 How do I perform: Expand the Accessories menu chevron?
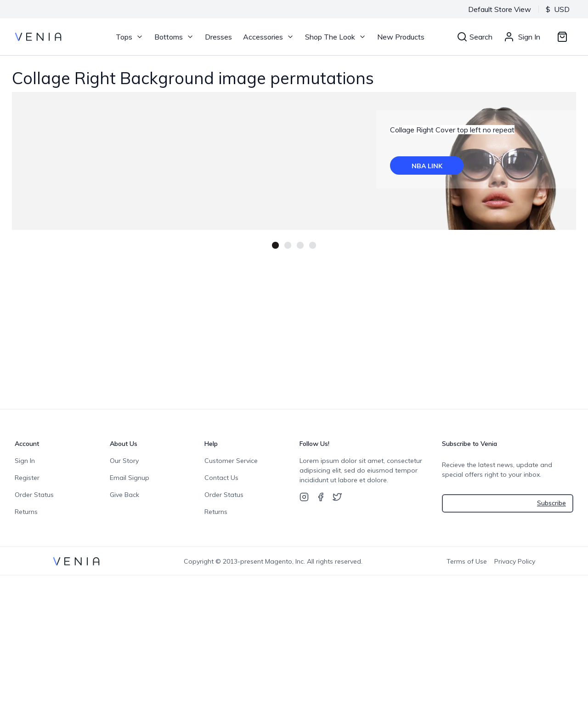290,37
